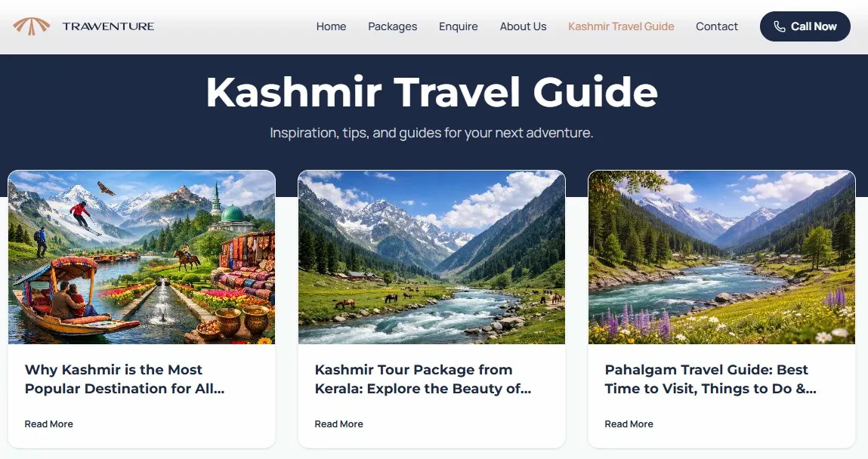Open the Pahalgam river wildflowers image

(722, 257)
